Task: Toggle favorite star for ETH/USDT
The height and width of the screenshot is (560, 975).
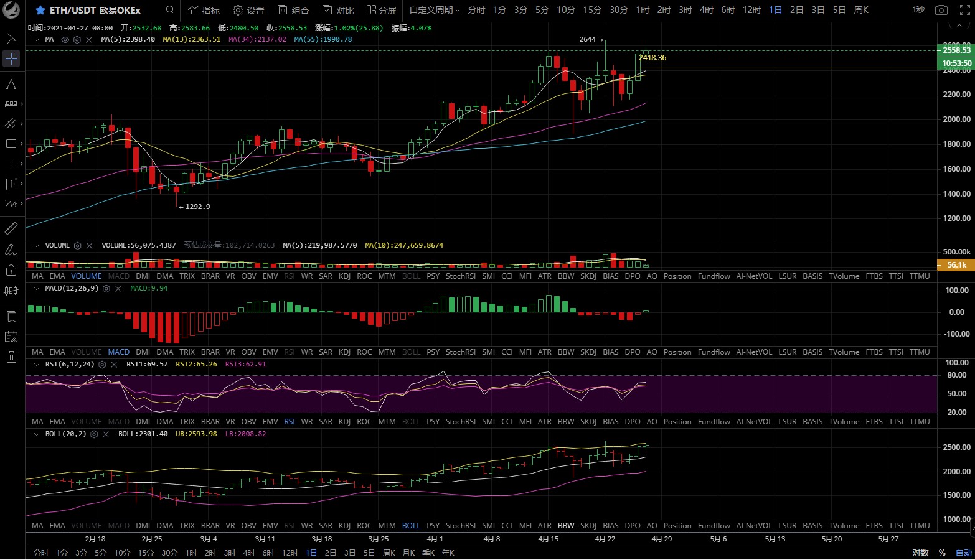Action: click(x=40, y=11)
